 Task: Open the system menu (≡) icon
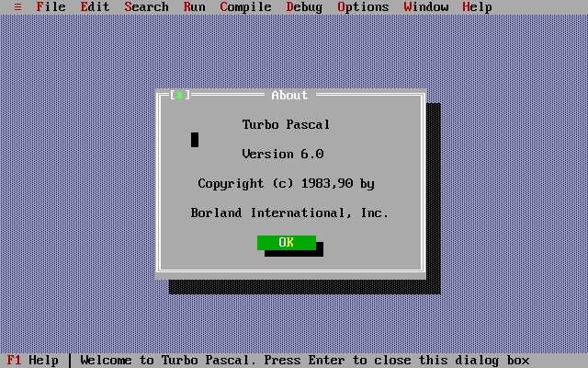(17, 7)
